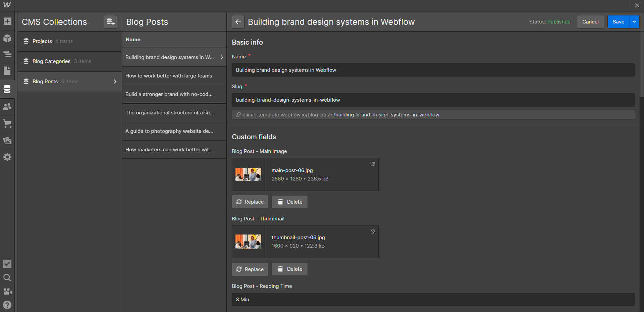Select the Blog Categories collection
This screenshot has width=644, height=312.
(x=51, y=61)
